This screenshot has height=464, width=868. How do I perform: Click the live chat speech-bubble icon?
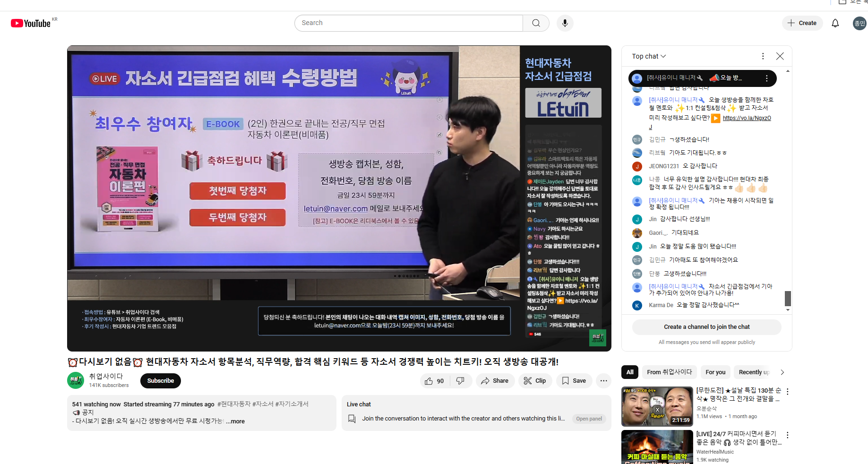[x=352, y=419]
